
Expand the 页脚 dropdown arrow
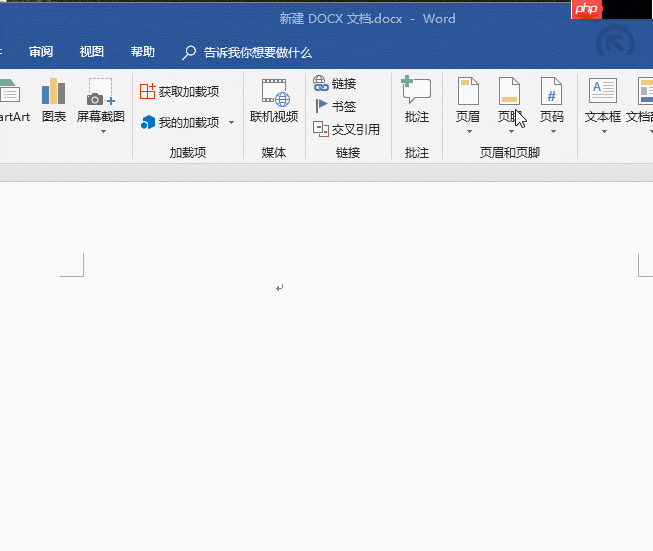pyautogui.click(x=511, y=132)
